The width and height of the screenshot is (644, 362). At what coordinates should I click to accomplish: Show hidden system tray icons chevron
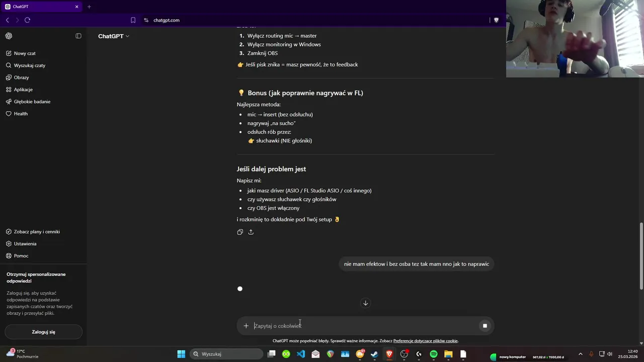(x=580, y=354)
